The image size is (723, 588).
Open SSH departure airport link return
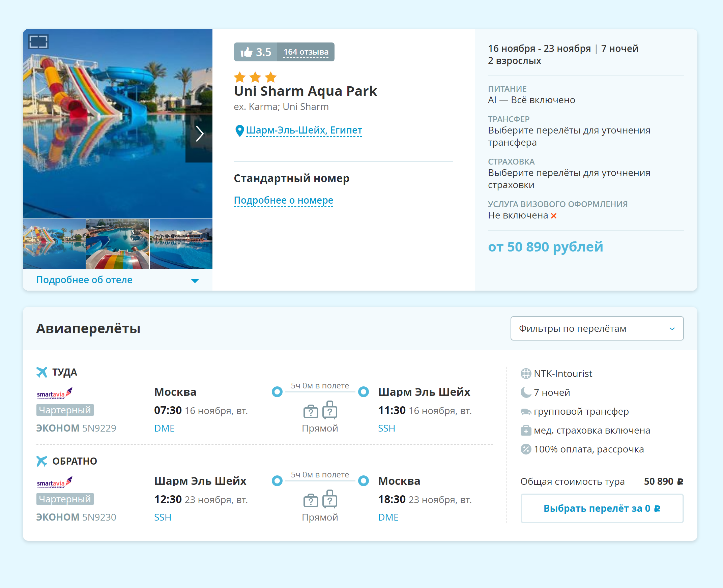(x=163, y=517)
